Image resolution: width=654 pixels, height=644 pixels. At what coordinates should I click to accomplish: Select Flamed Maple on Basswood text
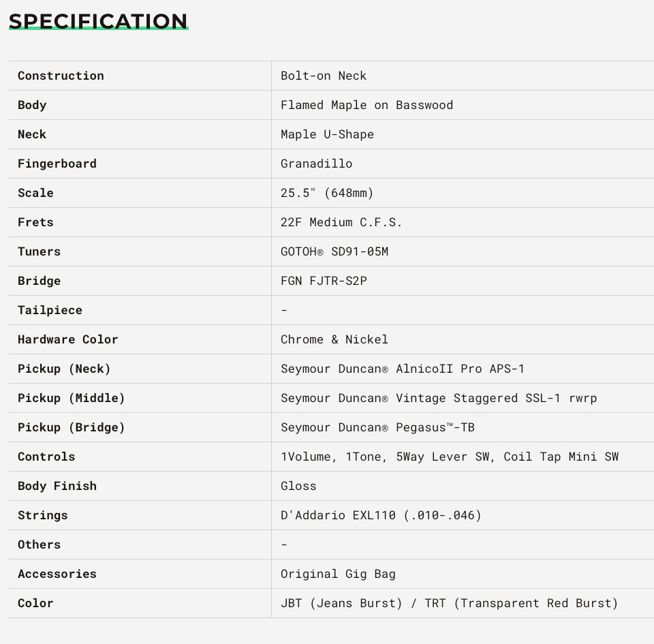tap(367, 105)
